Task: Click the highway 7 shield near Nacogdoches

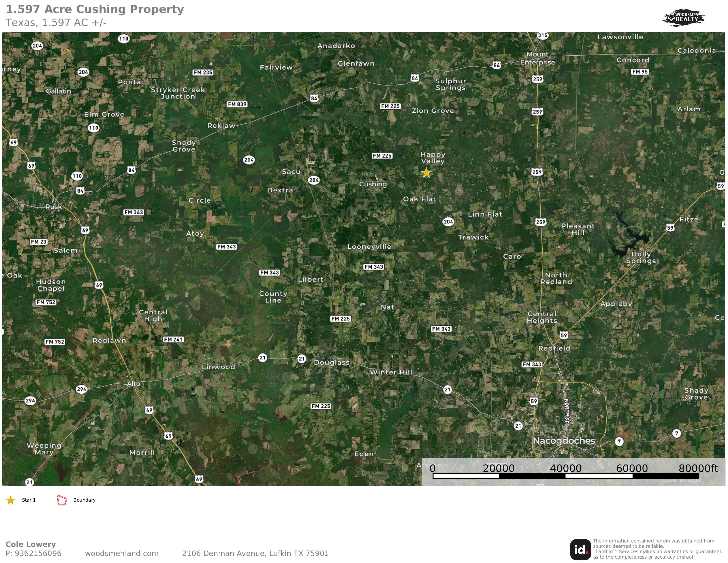Action: pyautogui.click(x=619, y=442)
